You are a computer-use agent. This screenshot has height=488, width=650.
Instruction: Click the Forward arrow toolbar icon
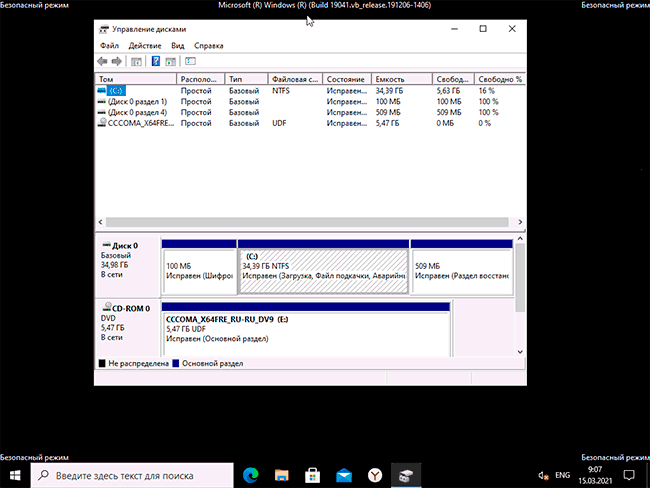(x=117, y=61)
